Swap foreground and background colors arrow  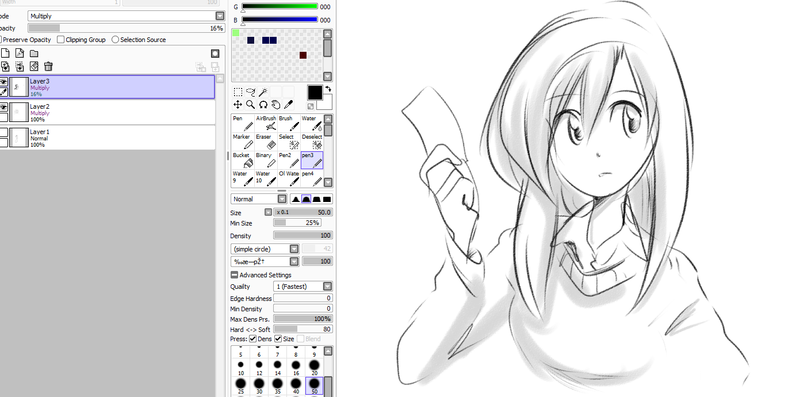pyautogui.click(x=328, y=89)
